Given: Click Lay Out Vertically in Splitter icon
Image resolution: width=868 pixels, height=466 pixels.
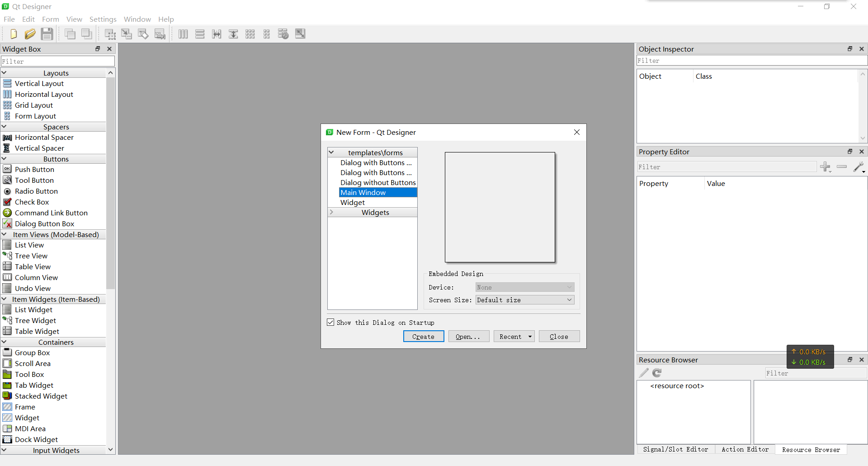Looking at the screenshot, I should [x=233, y=34].
